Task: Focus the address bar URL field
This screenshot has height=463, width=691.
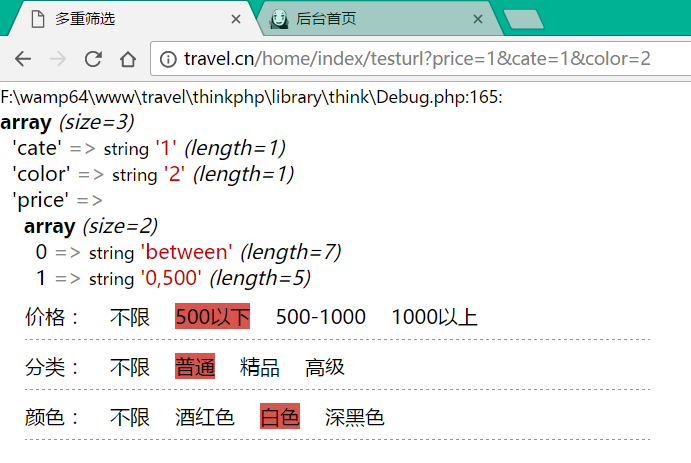Action: 420,59
